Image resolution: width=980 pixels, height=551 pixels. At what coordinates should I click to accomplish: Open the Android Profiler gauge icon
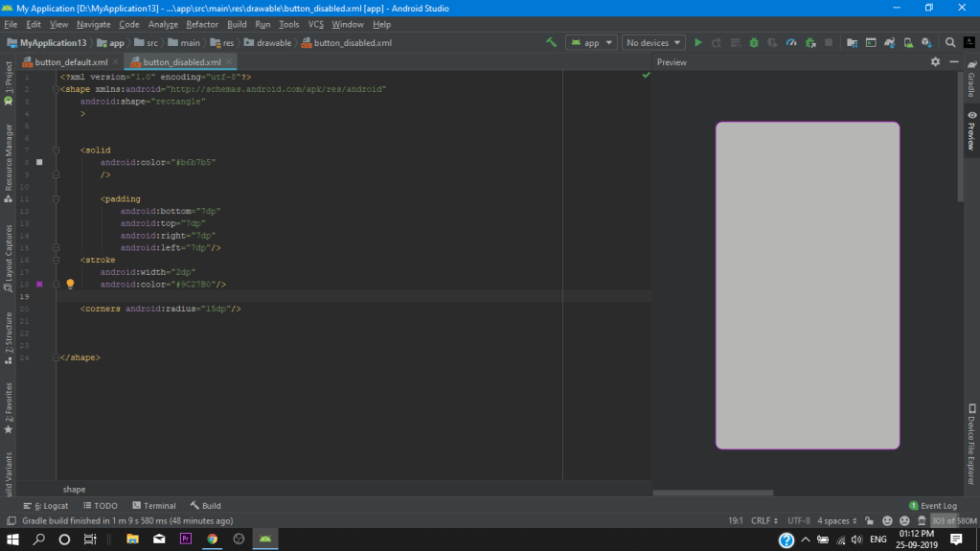[x=791, y=43]
